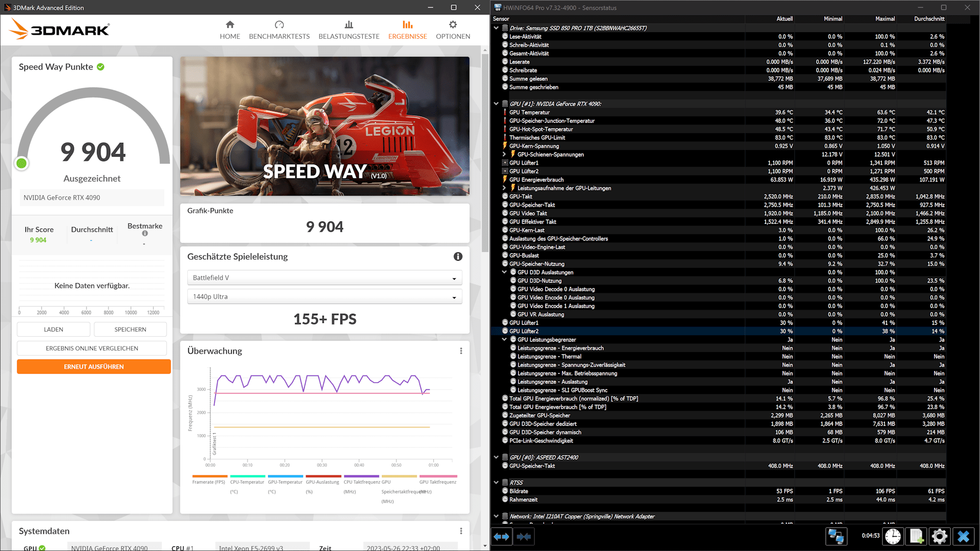The width and height of the screenshot is (980, 551).
Task: Click the collapse columns arrows icon in HWiNFO
Action: (524, 537)
